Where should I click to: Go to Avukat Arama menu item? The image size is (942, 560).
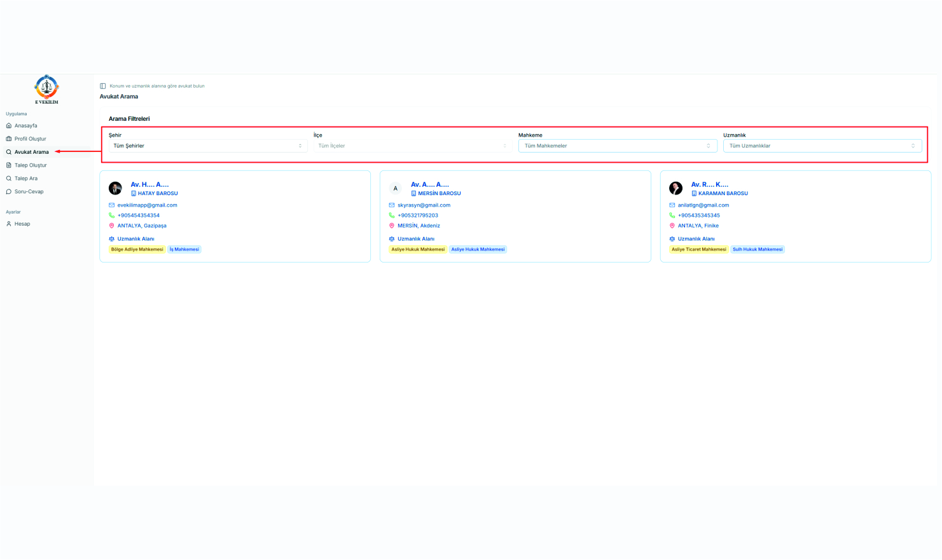coord(31,152)
